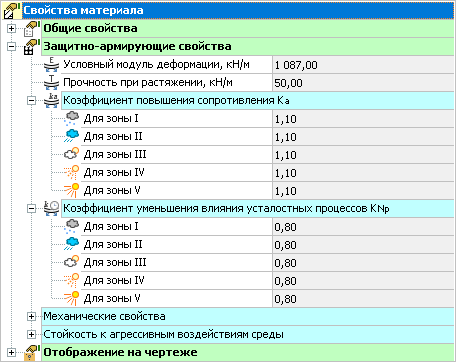Select Условный модуль деформации, кН/м label
Viewport: 456px width, 362px height.
[156, 65]
